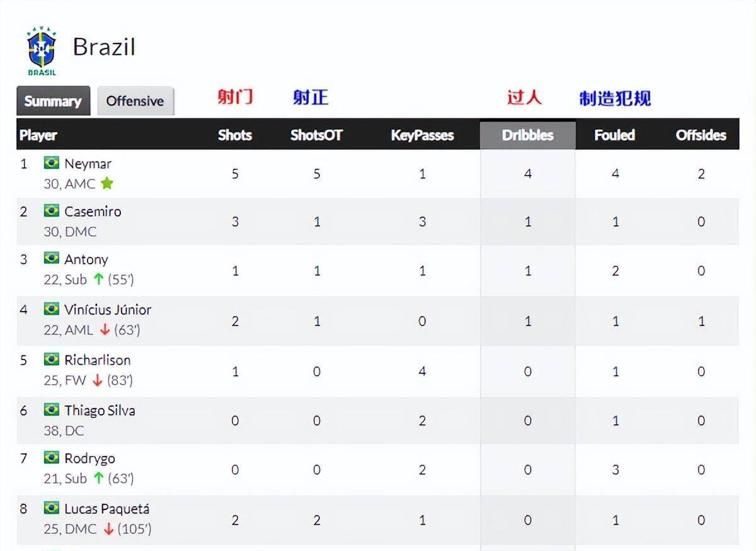Sort by the Offsides column header
Screen dimensions: 756x551
click(x=701, y=135)
